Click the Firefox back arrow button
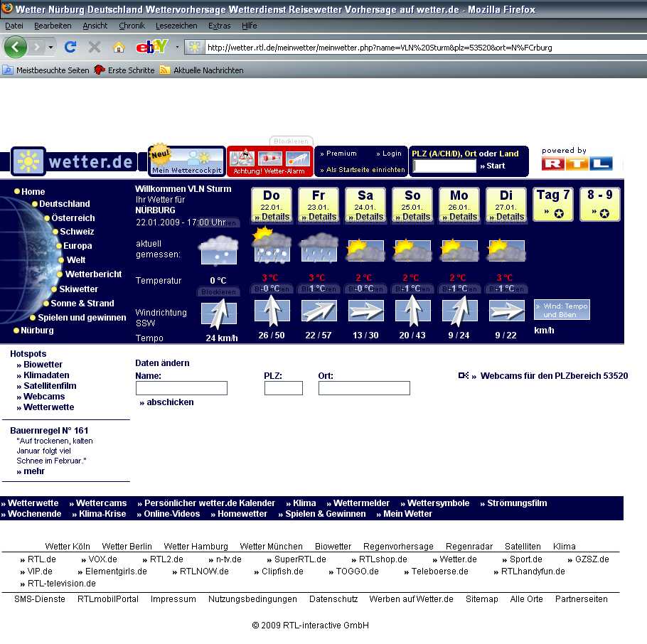The height and width of the screenshot is (644, 647). point(15,47)
